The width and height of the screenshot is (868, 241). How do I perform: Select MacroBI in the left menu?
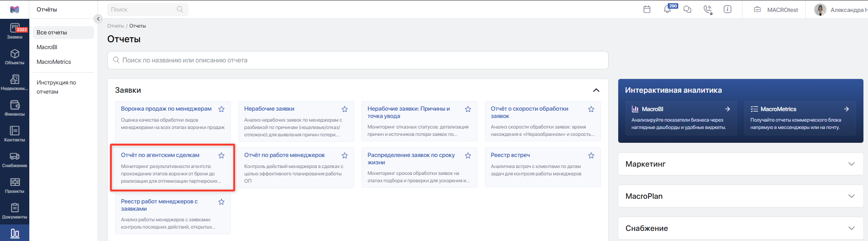[x=47, y=47]
